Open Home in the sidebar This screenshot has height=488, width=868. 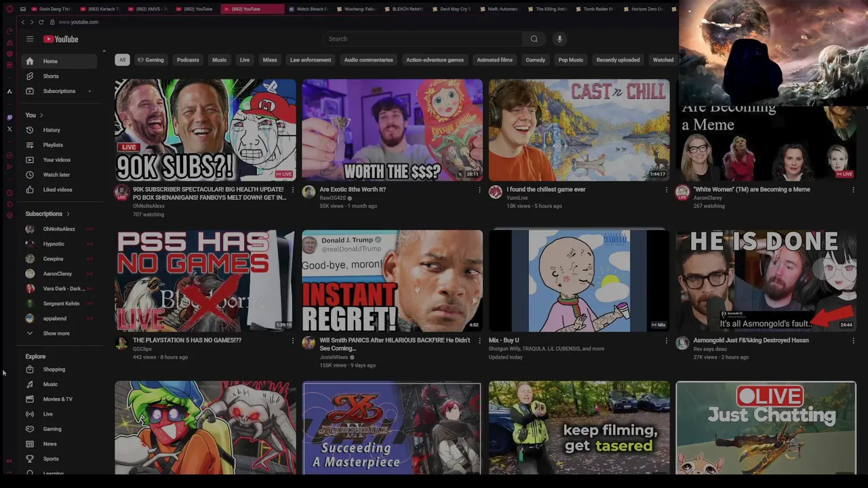[x=58, y=61]
